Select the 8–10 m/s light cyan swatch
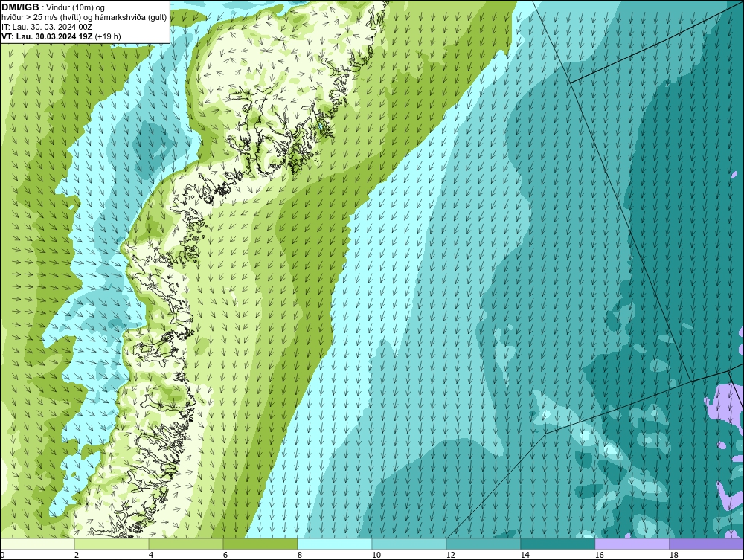This screenshot has width=744, height=560. click(335, 544)
